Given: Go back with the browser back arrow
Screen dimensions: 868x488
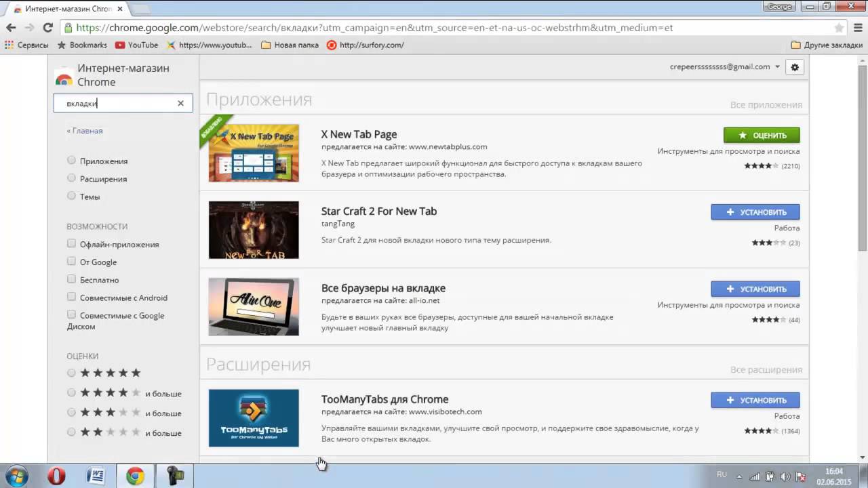Looking at the screenshot, I should pos(11,28).
